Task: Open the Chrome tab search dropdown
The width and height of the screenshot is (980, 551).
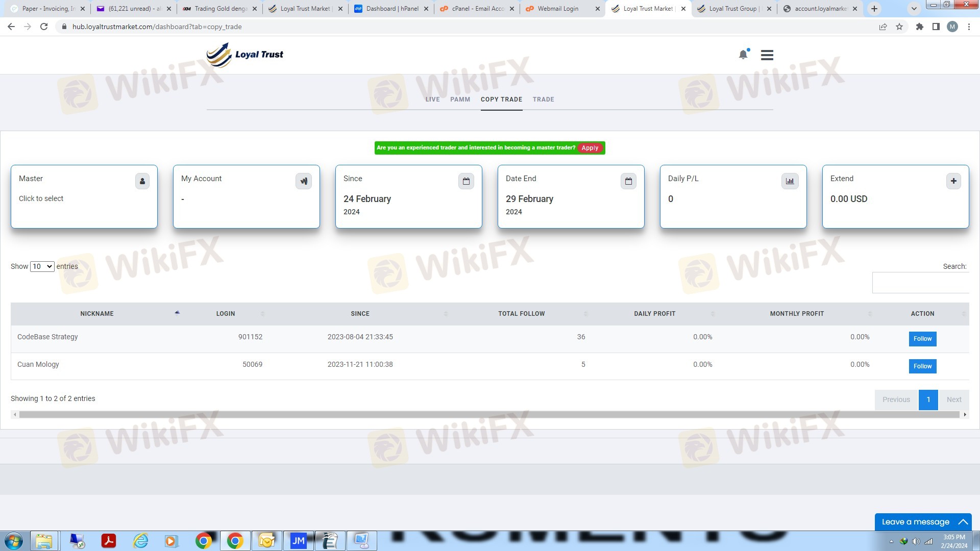Action: [914, 9]
